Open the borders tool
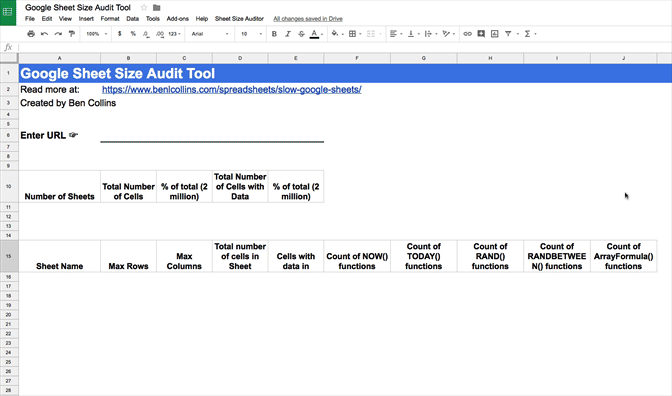 [x=352, y=34]
